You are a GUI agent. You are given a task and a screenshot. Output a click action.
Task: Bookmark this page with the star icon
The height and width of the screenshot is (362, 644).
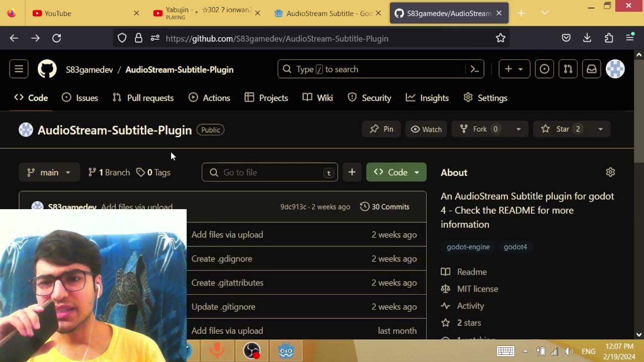501,38
